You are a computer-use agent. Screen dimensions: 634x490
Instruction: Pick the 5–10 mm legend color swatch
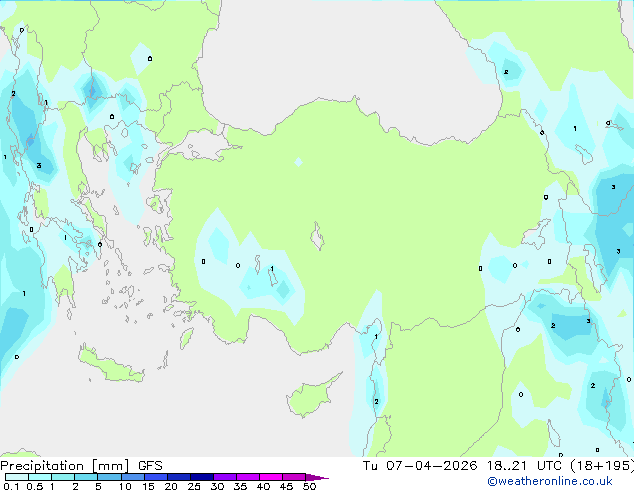click(109, 477)
